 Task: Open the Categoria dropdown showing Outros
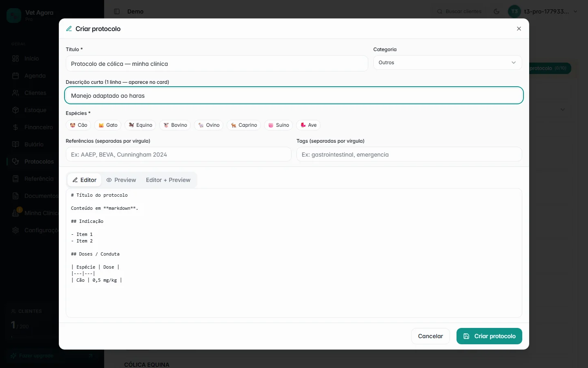pos(448,63)
